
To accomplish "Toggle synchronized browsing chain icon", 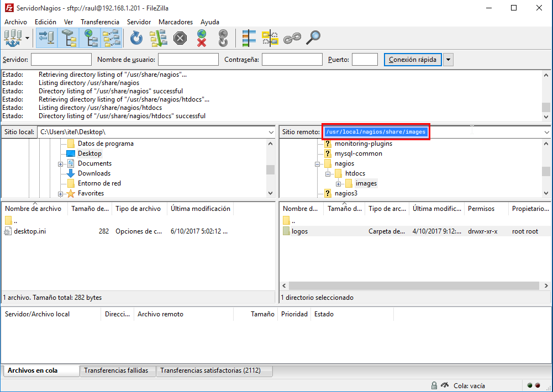I will (x=292, y=38).
